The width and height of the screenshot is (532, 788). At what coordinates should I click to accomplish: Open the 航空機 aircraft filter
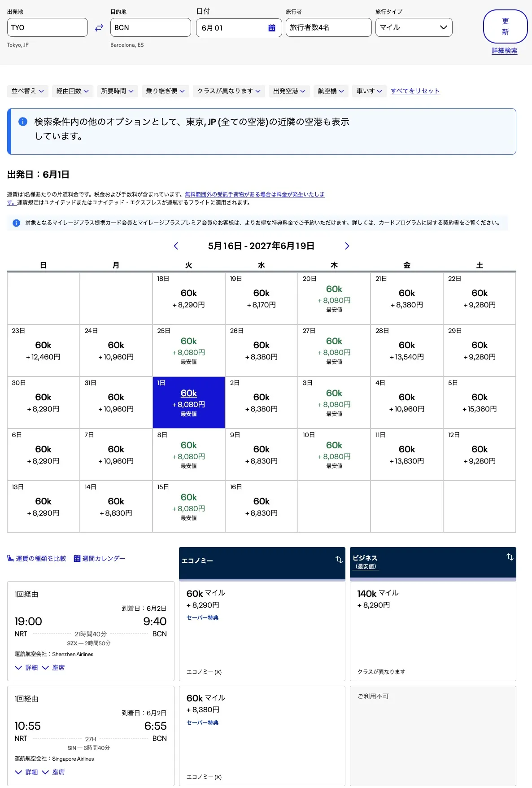tap(331, 91)
